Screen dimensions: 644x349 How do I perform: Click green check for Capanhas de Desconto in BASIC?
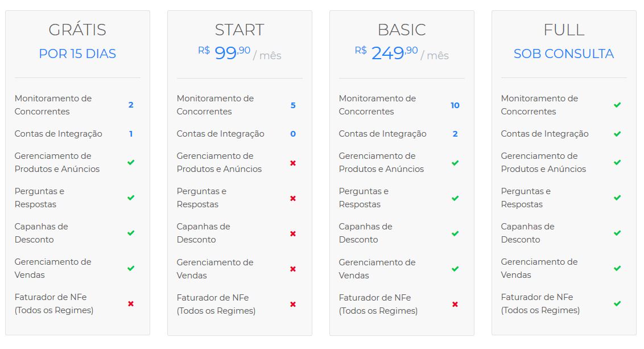coord(455,233)
